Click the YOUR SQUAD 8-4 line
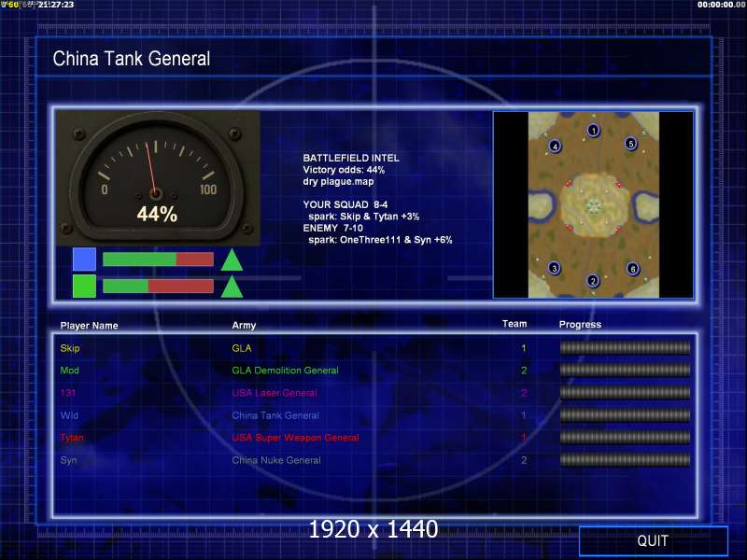This screenshot has height=560, width=747. point(345,204)
